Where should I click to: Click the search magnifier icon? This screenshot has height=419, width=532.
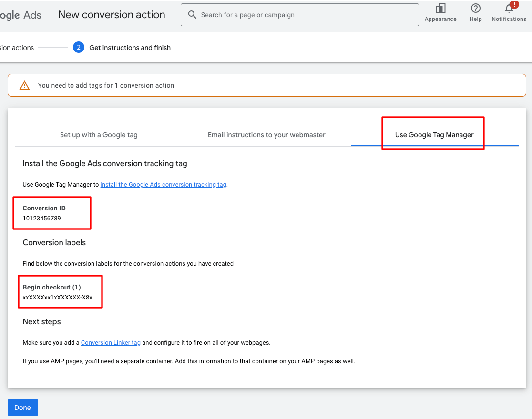(192, 15)
